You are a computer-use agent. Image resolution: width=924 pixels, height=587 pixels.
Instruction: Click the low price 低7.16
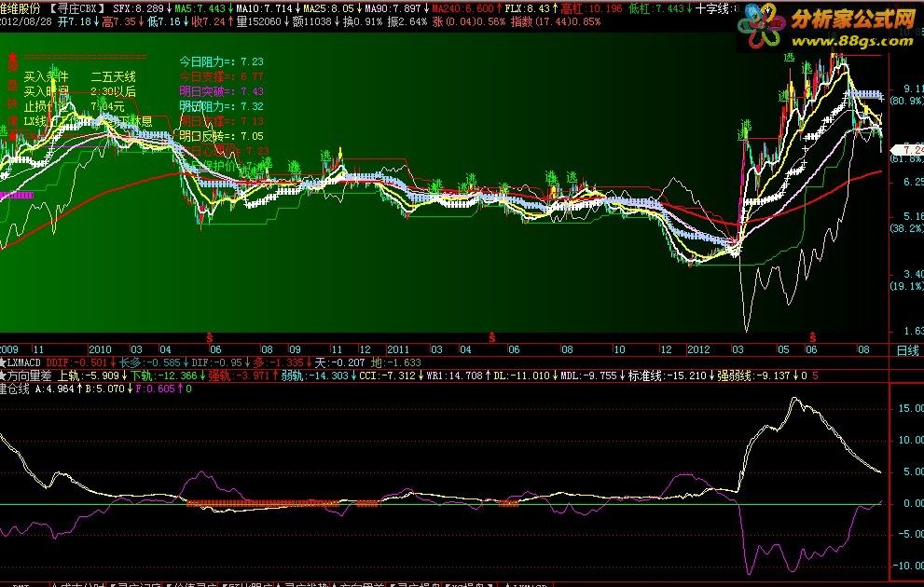(164, 21)
